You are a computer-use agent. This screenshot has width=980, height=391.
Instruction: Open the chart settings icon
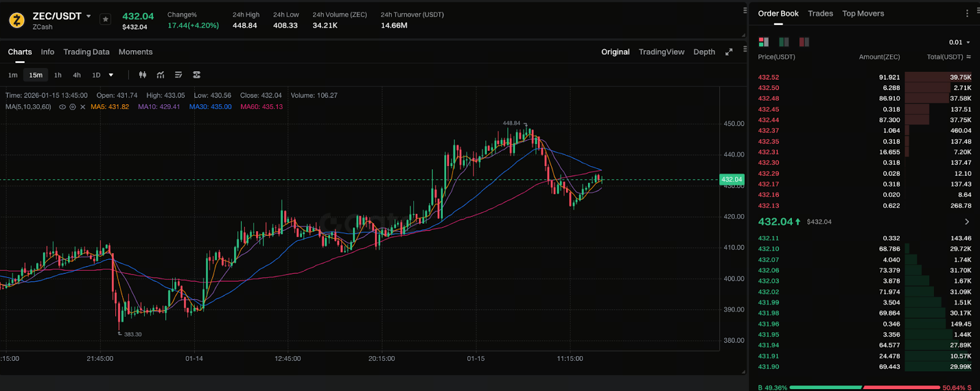point(197,75)
